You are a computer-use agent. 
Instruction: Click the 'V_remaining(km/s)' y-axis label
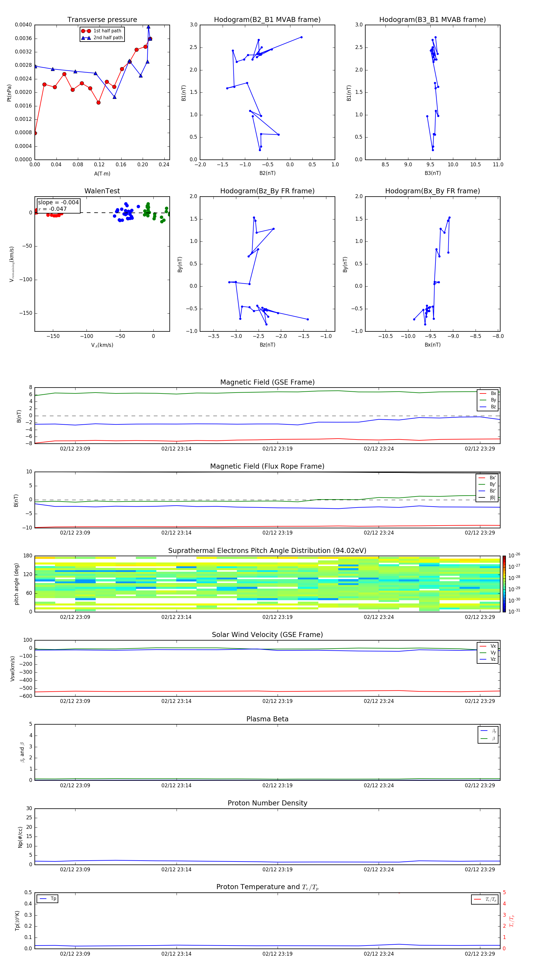[x=11, y=264]
